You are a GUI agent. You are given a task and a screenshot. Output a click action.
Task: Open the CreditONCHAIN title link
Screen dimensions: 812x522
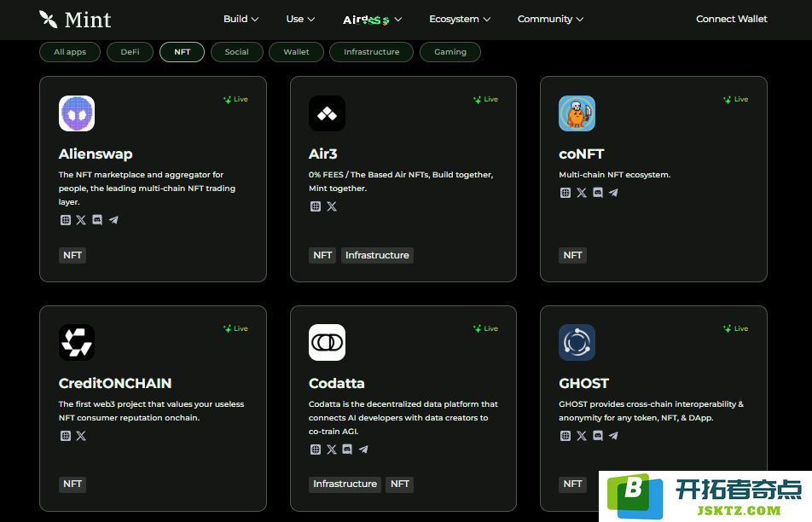click(115, 383)
